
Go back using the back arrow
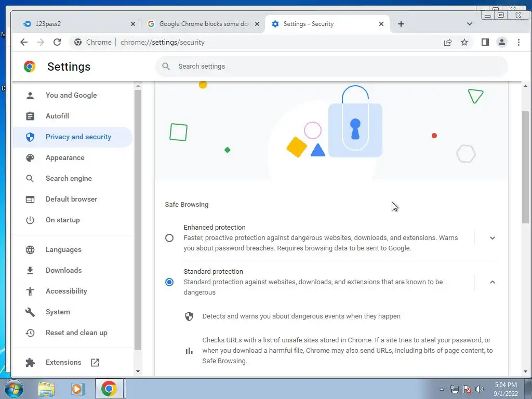pos(24,42)
